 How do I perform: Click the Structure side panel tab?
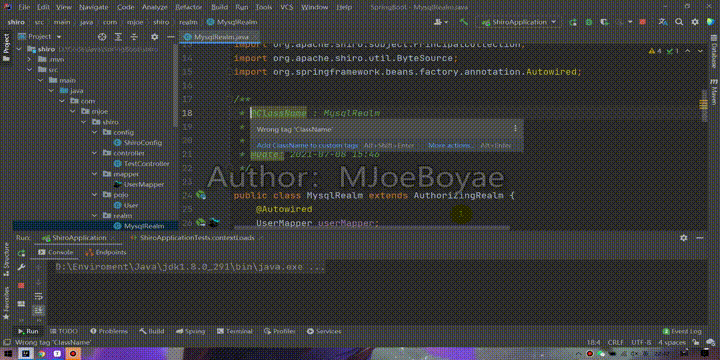click(x=6, y=260)
